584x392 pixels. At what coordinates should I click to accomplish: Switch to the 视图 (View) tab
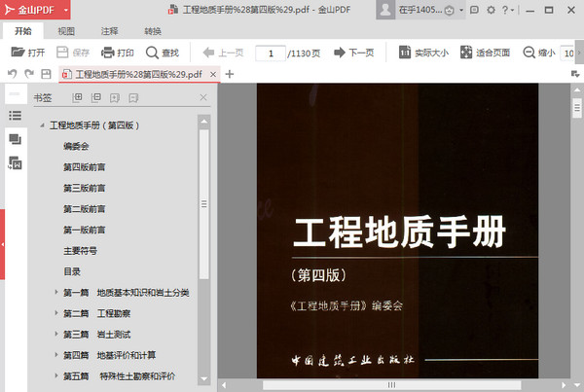click(66, 31)
